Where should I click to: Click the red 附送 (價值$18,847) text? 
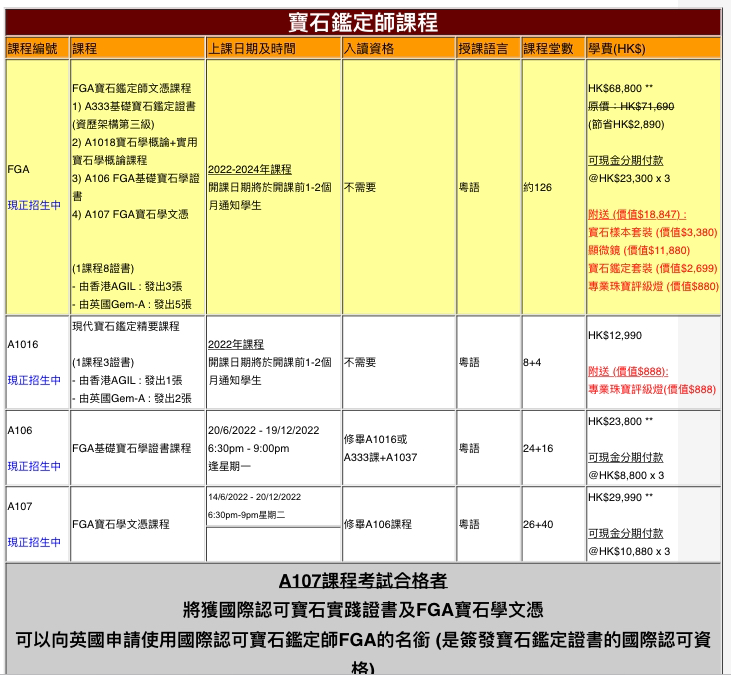(637, 214)
